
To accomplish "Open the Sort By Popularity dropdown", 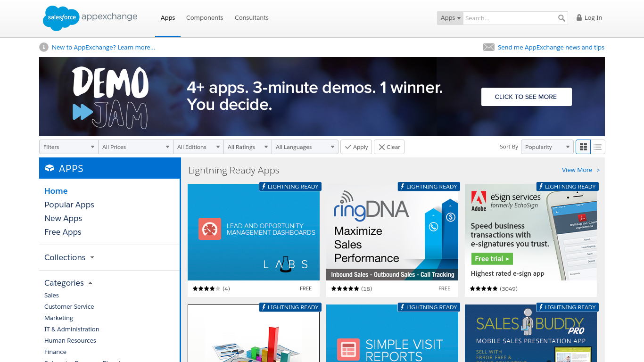I will coord(547,147).
